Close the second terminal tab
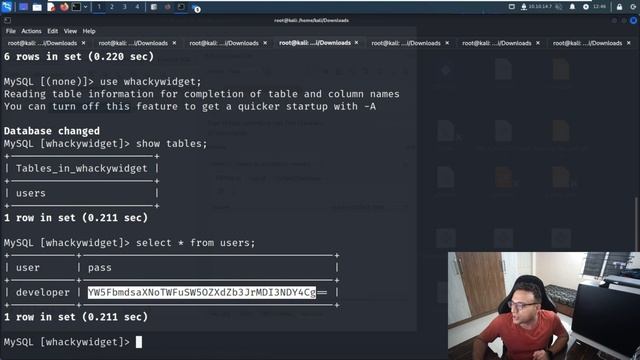This screenshot has width=640, height=360. (x=174, y=43)
